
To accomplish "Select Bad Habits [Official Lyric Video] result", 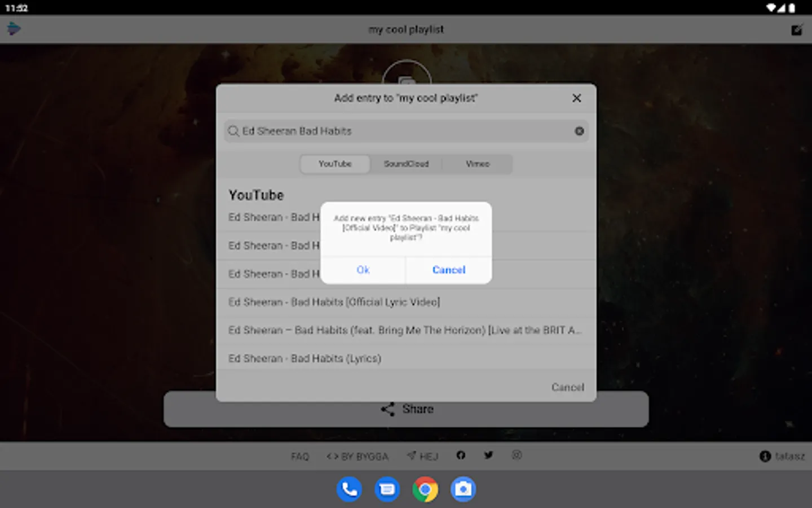I will (406, 302).
